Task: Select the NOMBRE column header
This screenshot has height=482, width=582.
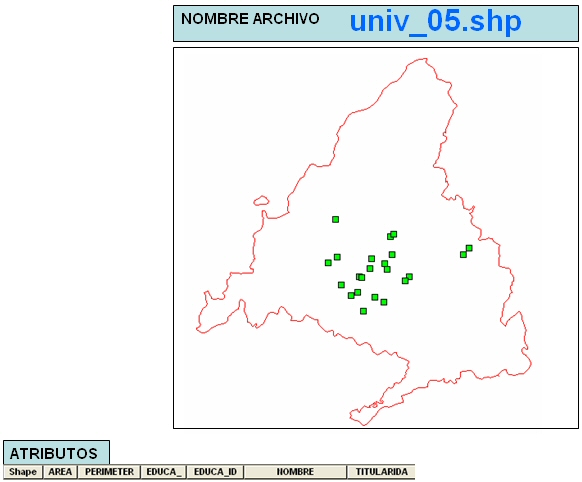Action: (x=295, y=472)
